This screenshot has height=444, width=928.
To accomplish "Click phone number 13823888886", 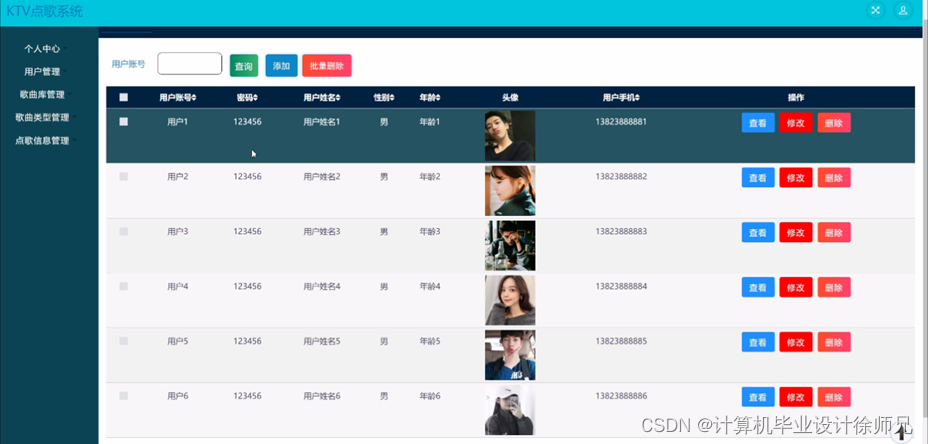I will pyautogui.click(x=621, y=396).
